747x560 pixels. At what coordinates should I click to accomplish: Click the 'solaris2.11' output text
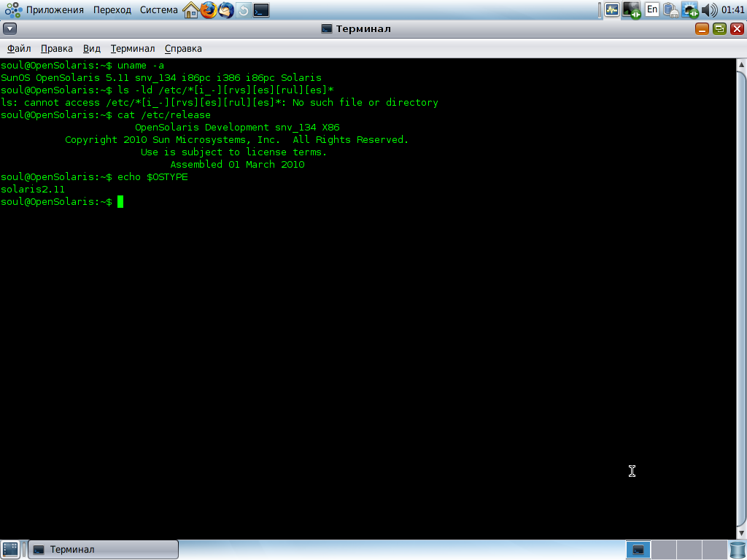[x=32, y=189]
